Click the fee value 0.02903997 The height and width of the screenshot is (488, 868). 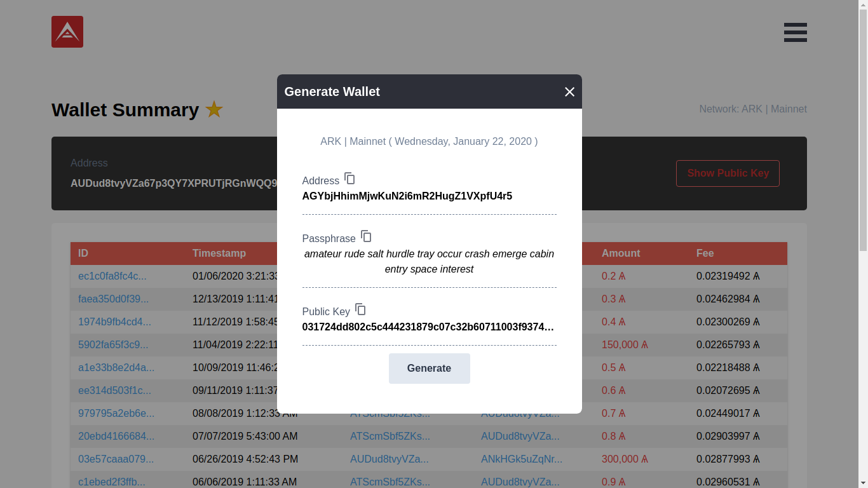point(728,437)
